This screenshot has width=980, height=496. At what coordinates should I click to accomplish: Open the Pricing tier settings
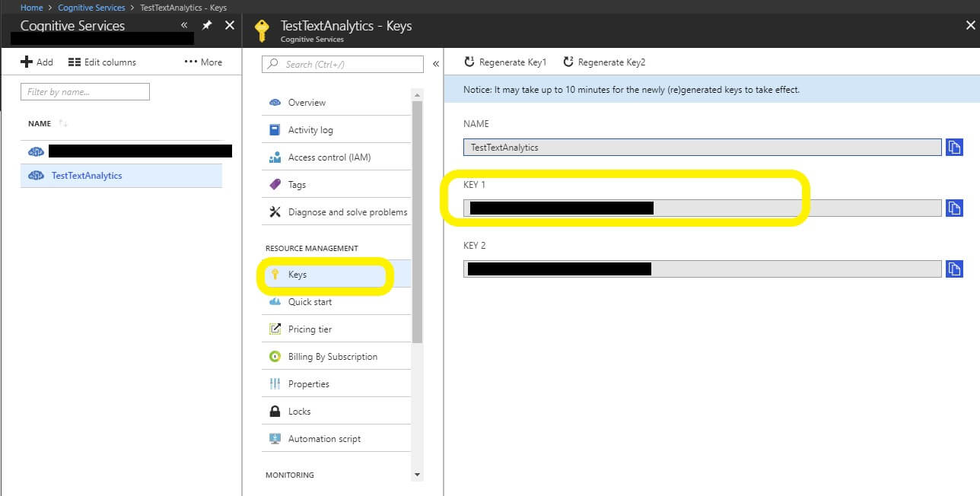(x=336, y=329)
